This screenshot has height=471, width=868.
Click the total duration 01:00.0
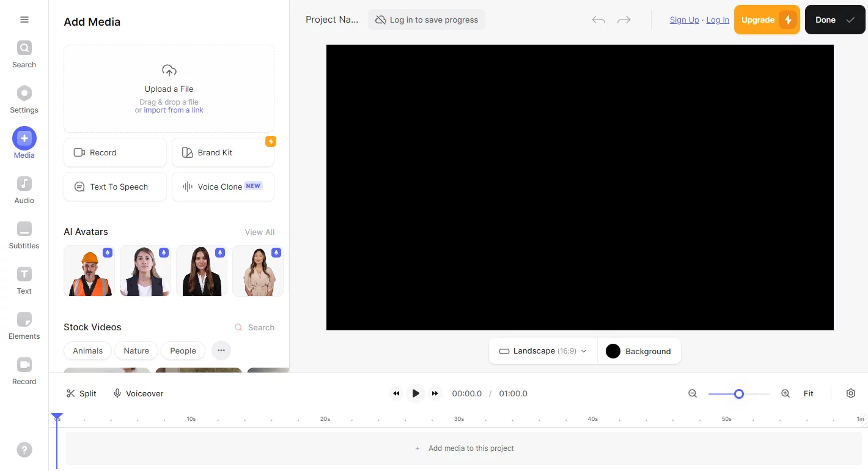point(513,393)
